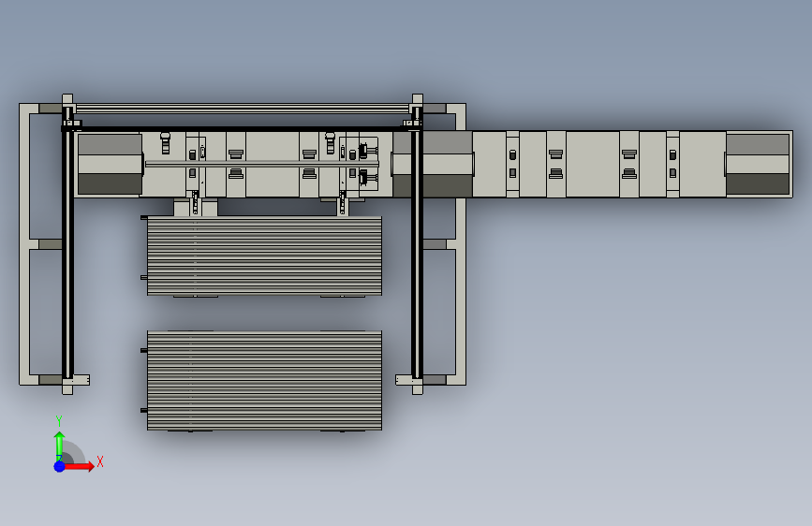Viewport: 812px width, 526px height.
Task: Select the far-right conveyor end block
Action: pyautogui.click(x=758, y=164)
